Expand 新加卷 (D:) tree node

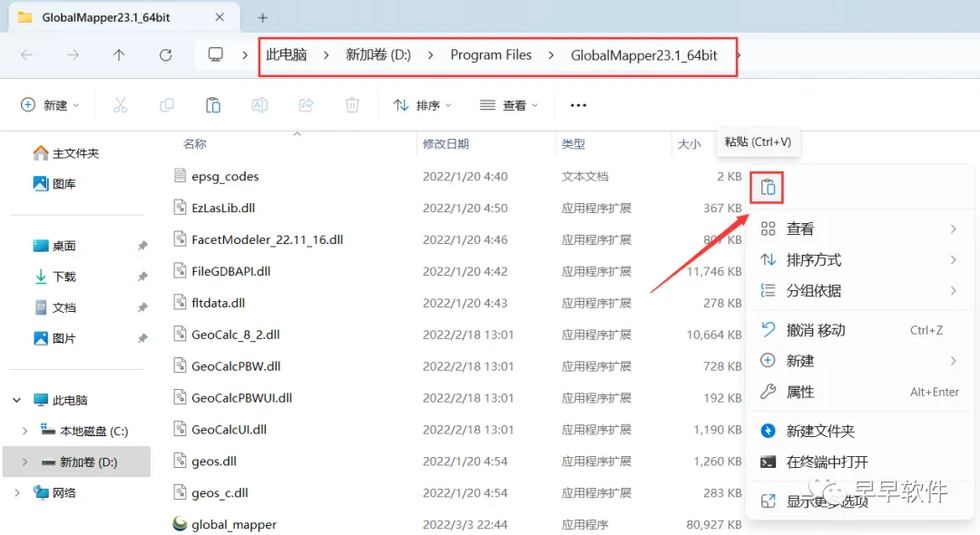(x=25, y=462)
